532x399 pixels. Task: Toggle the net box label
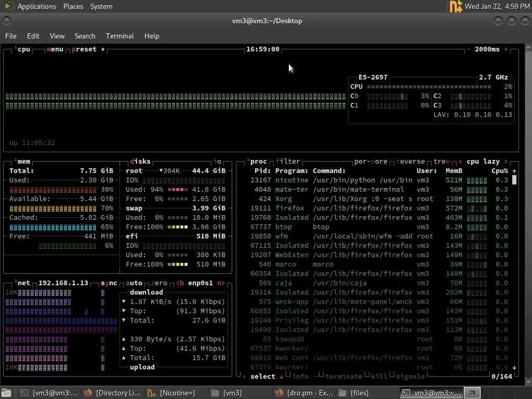(x=23, y=283)
